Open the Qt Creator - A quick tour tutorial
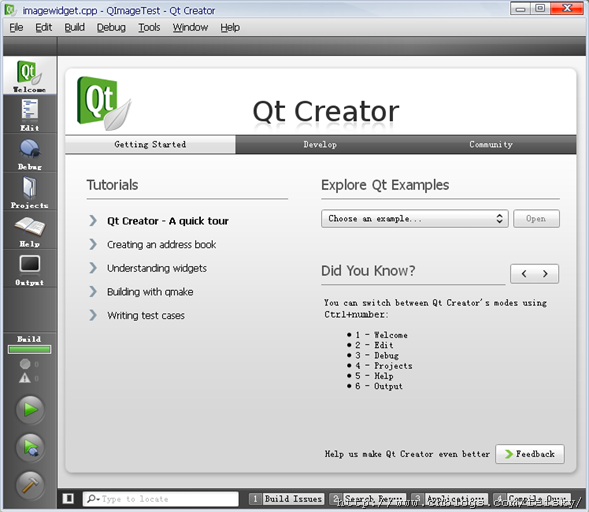Screen dimensions: 589x512 click(168, 221)
